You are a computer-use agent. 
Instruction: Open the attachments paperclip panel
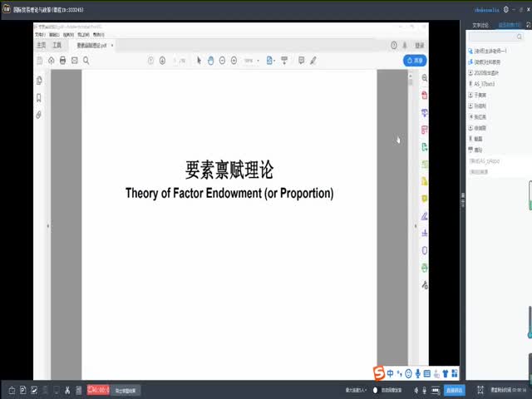pos(39,115)
